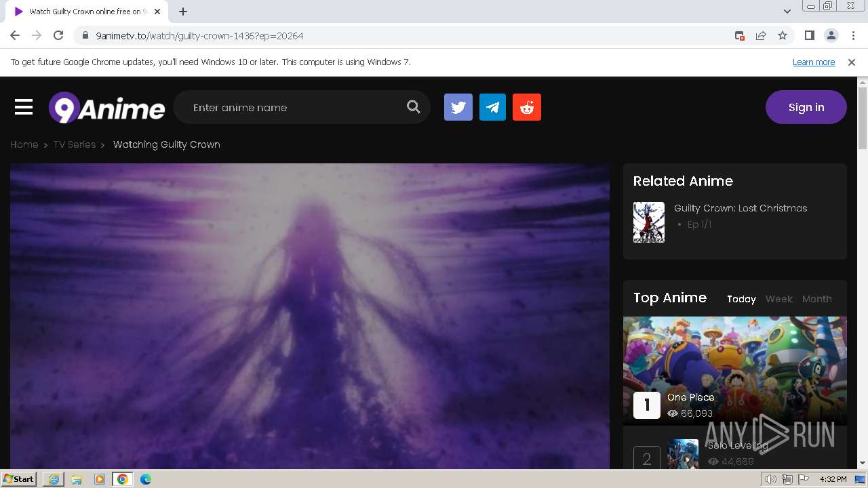This screenshot has width=868, height=488.
Task: Click the browser forward arrow
Action: [37, 35]
